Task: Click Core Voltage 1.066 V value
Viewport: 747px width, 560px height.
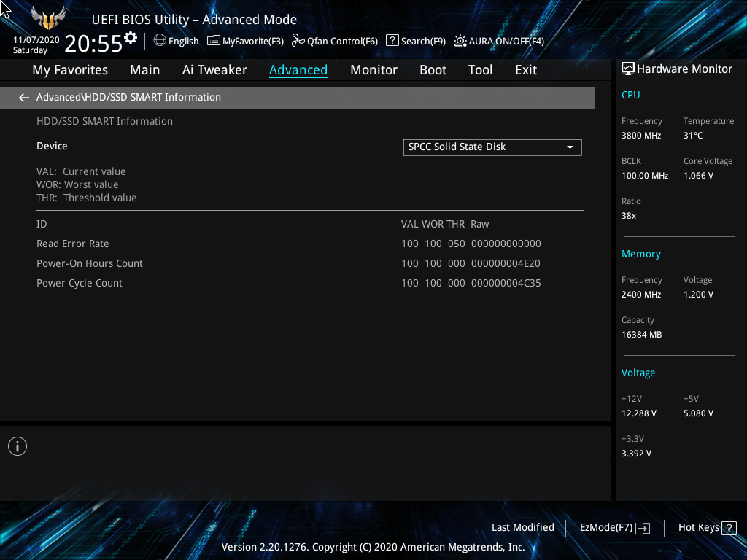Action: coord(698,175)
